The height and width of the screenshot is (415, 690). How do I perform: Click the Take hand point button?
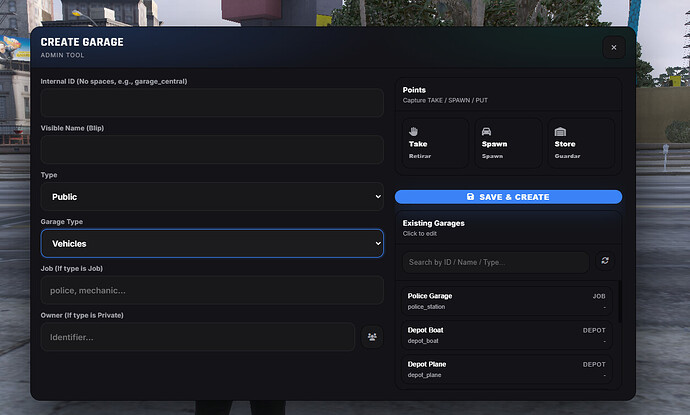pyautogui.click(x=435, y=143)
